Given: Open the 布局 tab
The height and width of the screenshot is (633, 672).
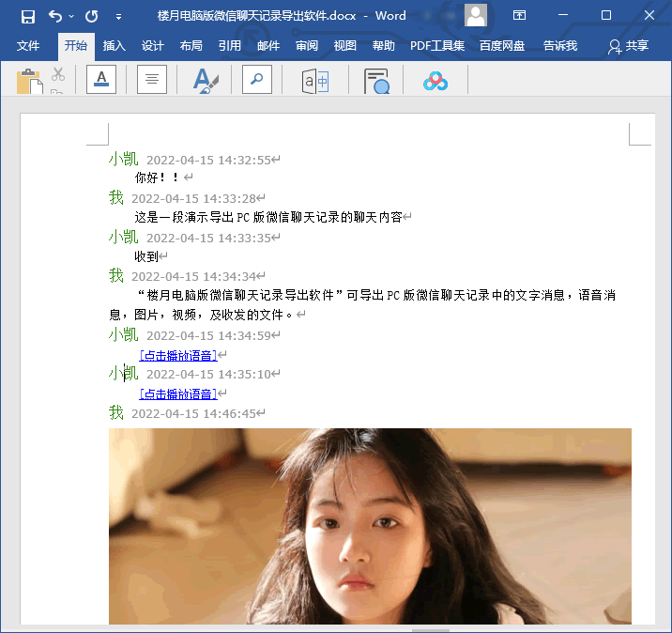Looking at the screenshot, I should tap(191, 45).
